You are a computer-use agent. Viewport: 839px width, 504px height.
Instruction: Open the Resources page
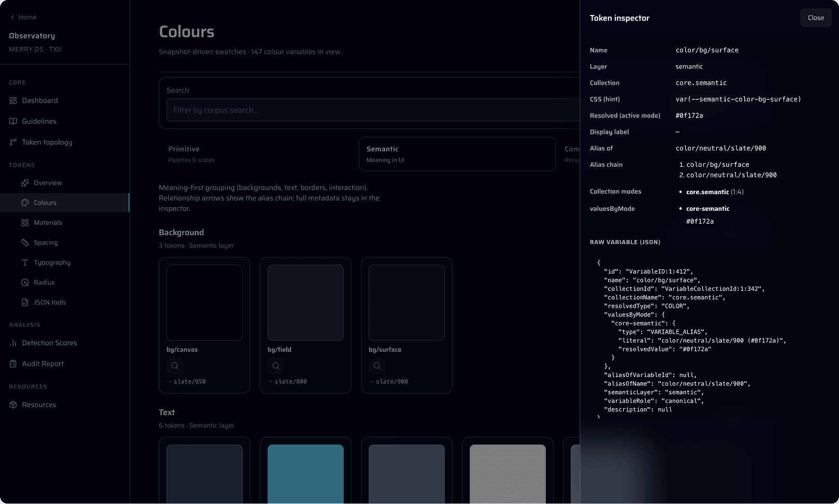coord(65,405)
